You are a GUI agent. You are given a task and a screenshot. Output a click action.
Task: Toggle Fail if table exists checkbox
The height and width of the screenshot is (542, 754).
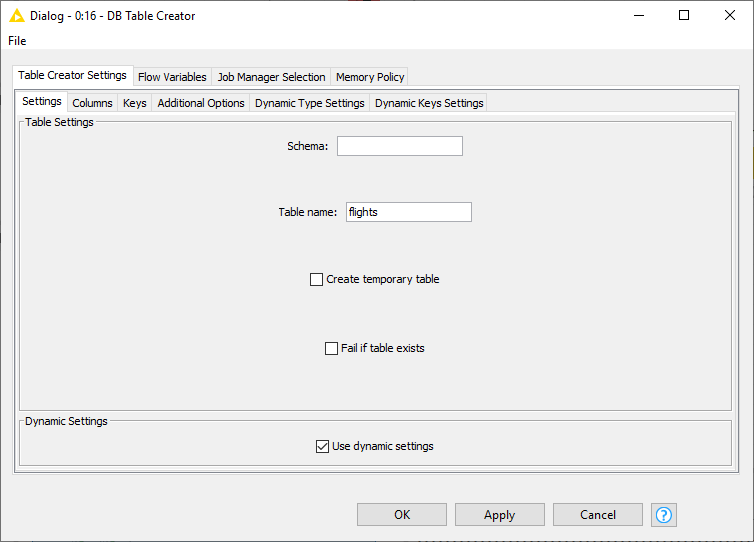click(x=331, y=348)
